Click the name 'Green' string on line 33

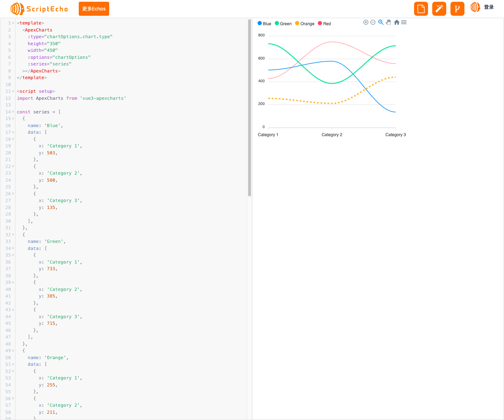54,241
